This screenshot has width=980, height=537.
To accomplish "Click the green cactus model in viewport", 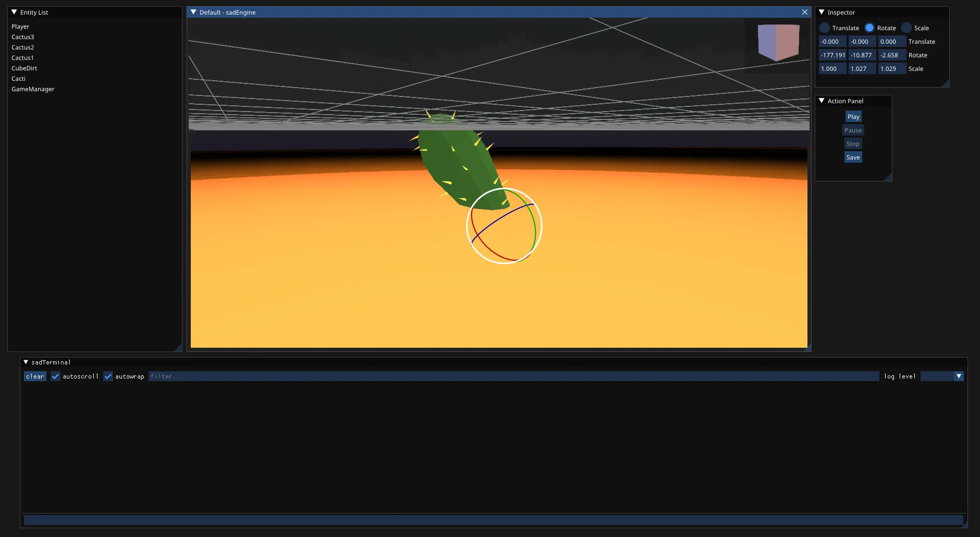I will pos(458,162).
